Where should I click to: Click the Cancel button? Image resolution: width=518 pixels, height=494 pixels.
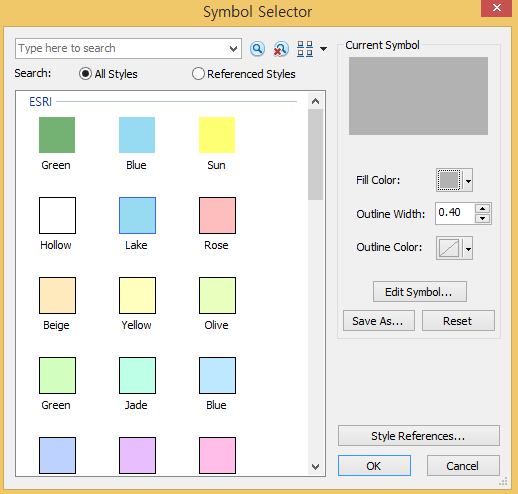pos(463,466)
